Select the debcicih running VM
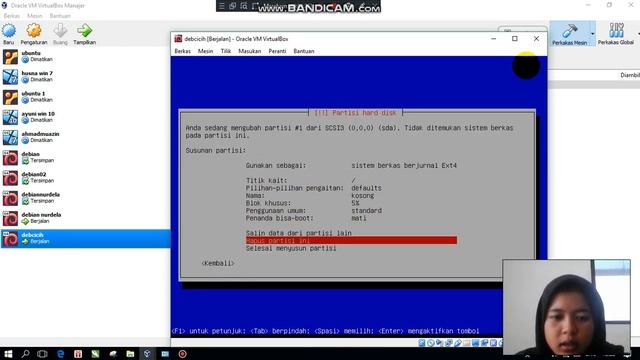This screenshot has height=360, width=640. pos(85,238)
